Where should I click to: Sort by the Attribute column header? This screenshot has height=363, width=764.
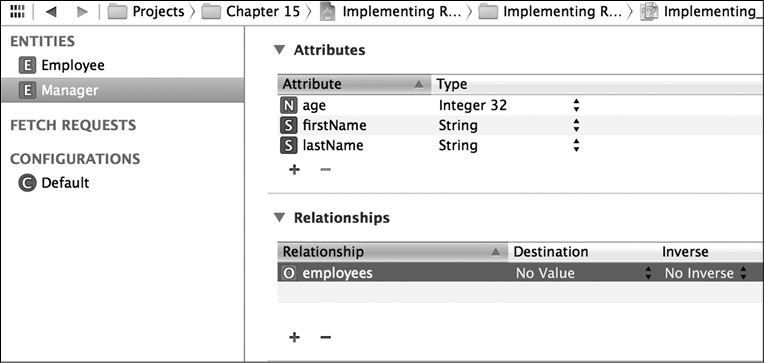354,84
